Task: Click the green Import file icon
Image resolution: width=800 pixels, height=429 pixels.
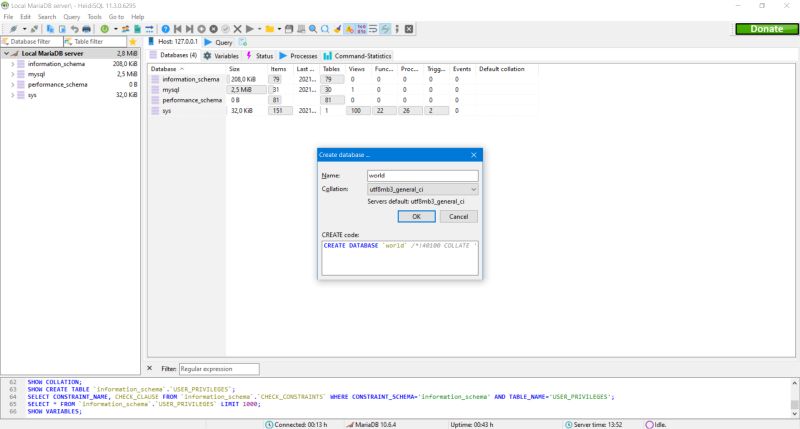Action: [137, 29]
